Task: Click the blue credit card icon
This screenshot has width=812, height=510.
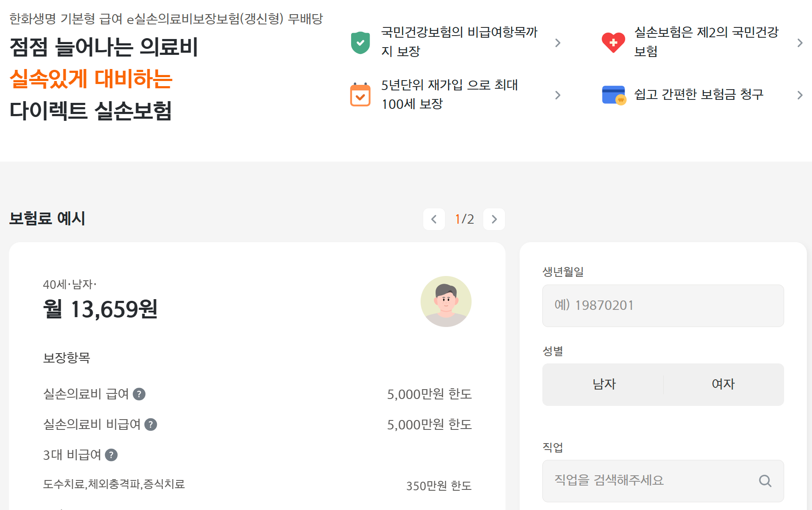Action: click(614, 95)
